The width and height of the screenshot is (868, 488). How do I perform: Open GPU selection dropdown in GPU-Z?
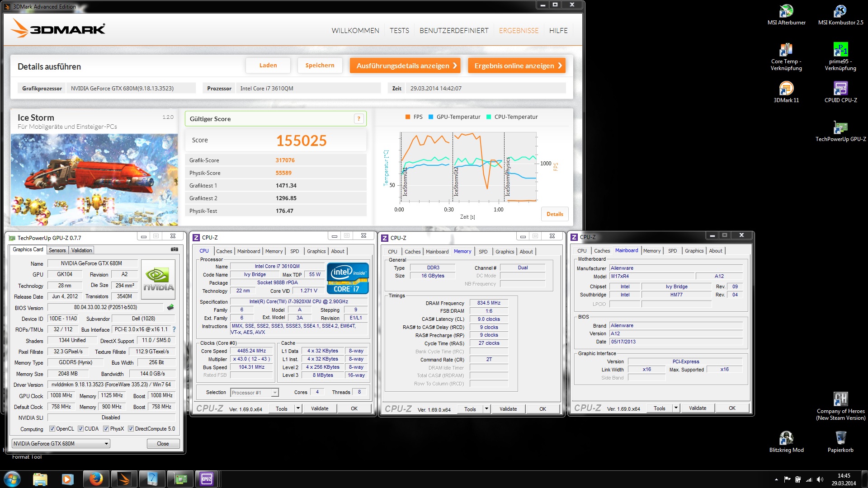pos(61,444)
